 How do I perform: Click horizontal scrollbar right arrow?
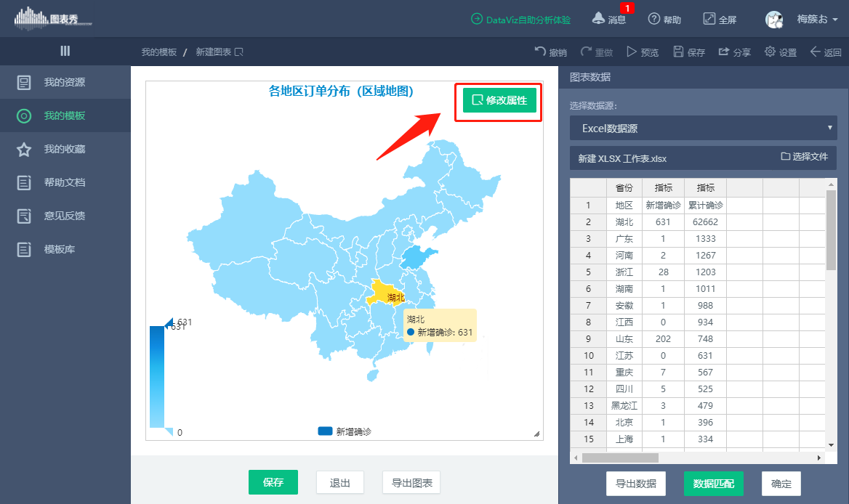(x=818, y=458)
